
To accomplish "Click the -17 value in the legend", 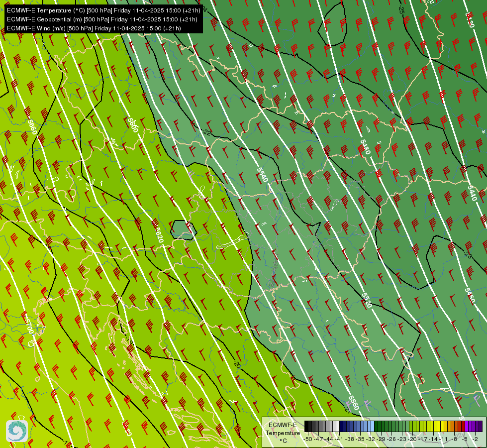I will click(x=423, y=439).
